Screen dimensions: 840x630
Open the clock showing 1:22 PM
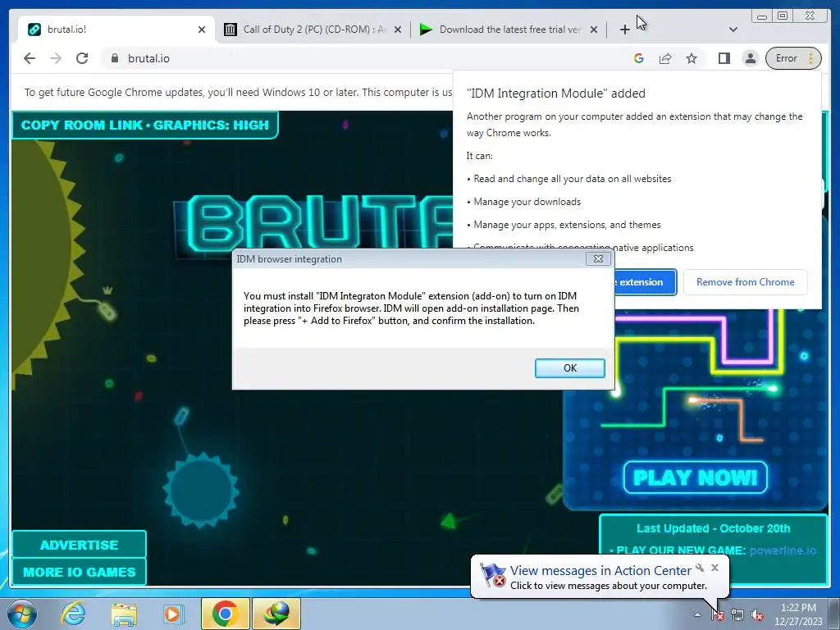(798, 614)
